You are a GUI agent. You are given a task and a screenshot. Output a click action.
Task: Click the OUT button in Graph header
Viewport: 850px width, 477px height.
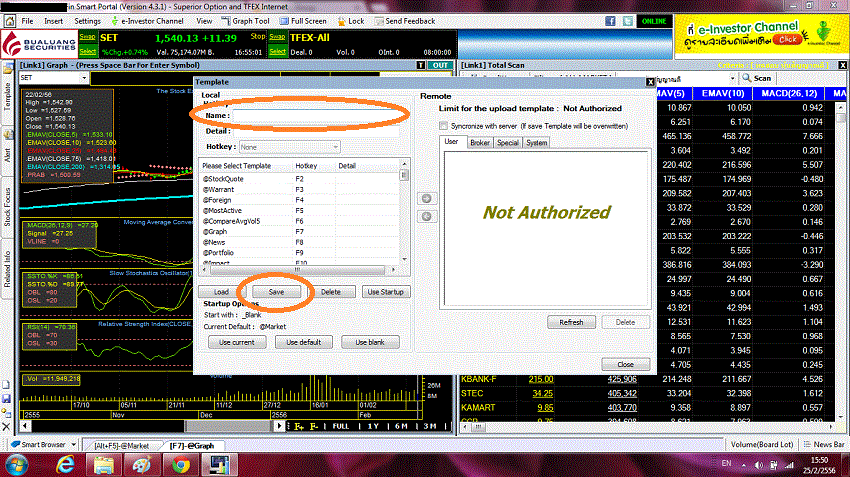(x=440, y=65)
